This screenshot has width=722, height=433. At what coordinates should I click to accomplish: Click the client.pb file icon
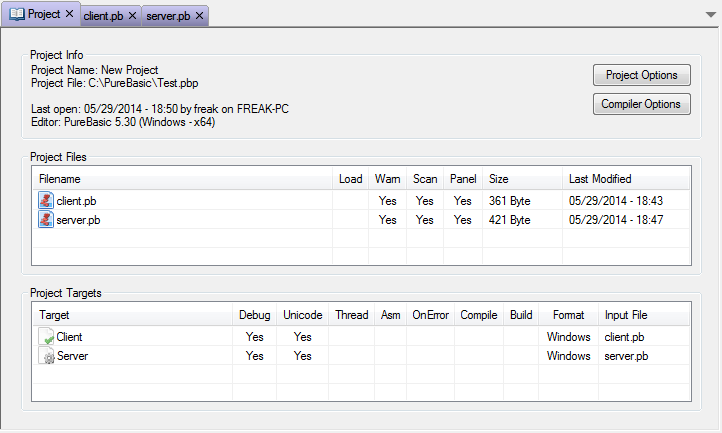click(46, 200)
